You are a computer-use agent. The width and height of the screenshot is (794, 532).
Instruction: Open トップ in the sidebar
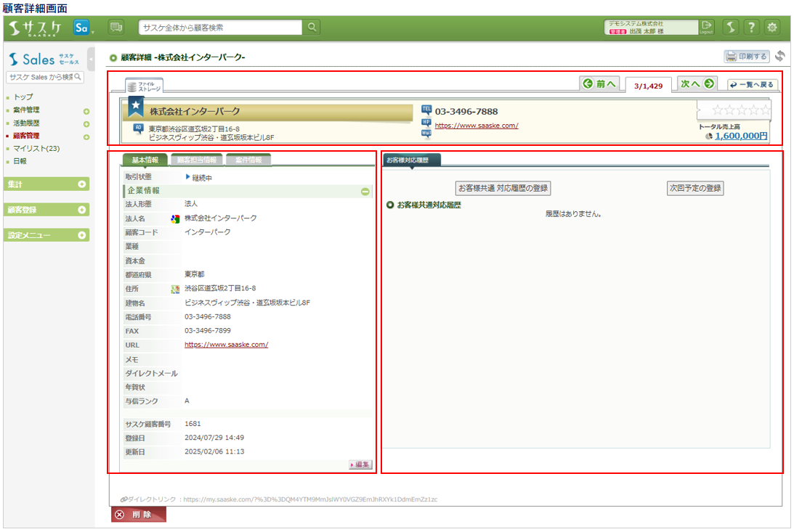coord(23,97)
